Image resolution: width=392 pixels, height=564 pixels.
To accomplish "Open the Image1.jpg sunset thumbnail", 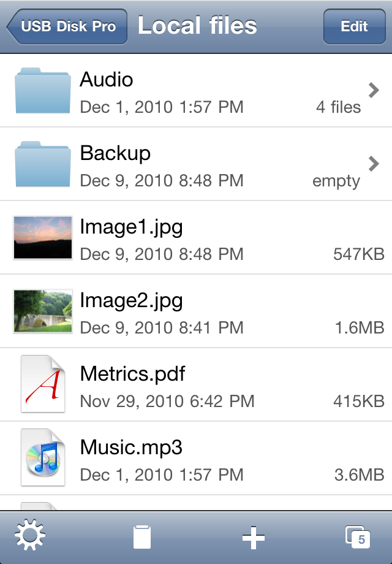I will click(x=43, y=237).
